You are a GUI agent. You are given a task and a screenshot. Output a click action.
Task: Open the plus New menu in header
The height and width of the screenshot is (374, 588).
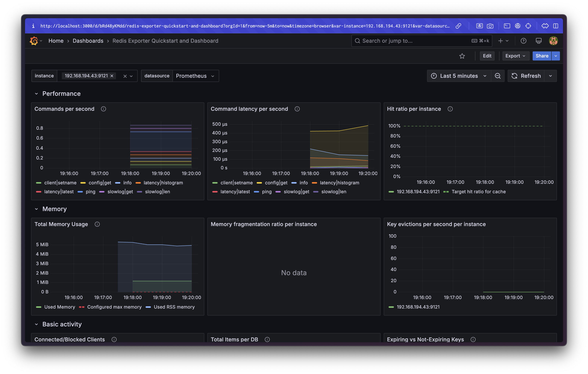(503, 41)
